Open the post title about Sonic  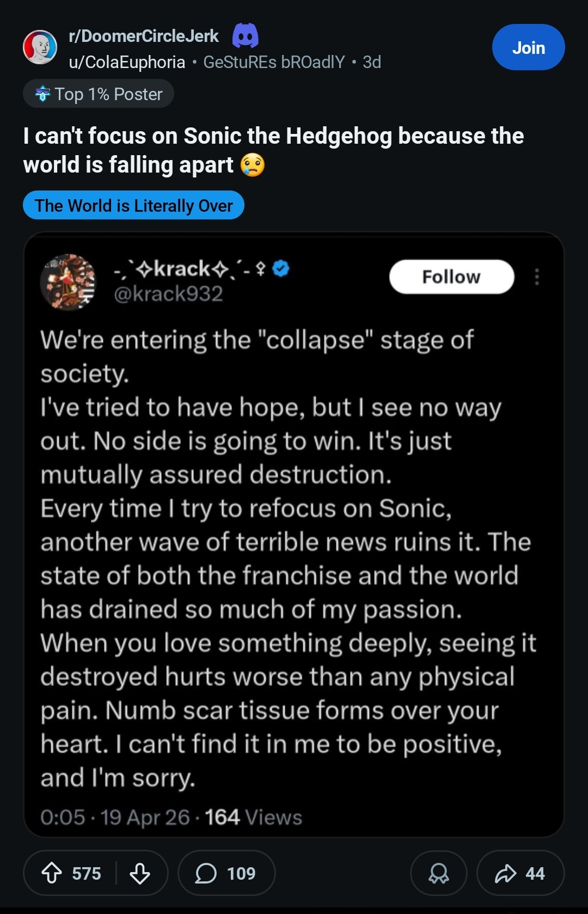click(273, 150)
